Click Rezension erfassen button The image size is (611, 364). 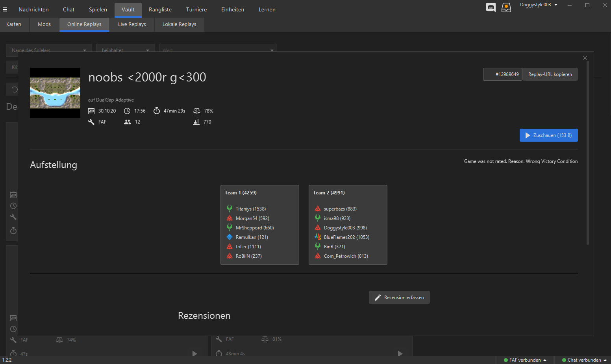pos(399,297)
